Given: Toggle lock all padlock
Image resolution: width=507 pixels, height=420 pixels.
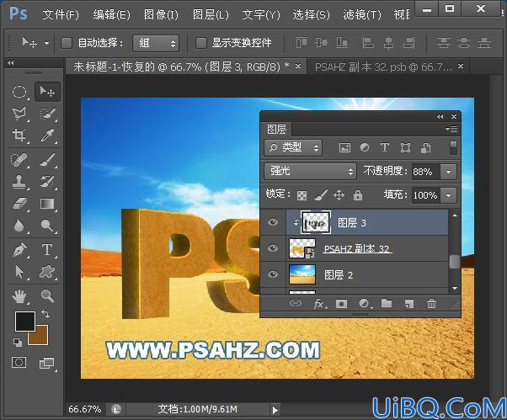Looking at the screenshot, I should (x=358, y=195).
